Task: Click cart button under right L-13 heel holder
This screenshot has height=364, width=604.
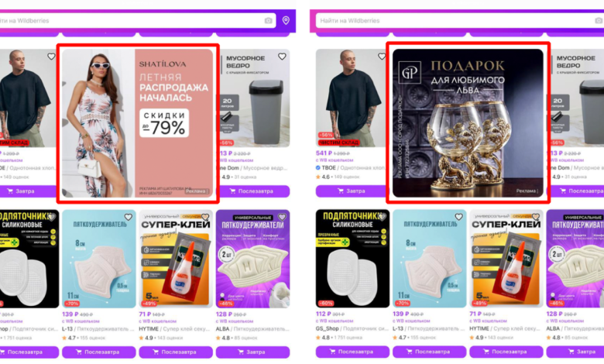Action: click(x=429, y=352)
